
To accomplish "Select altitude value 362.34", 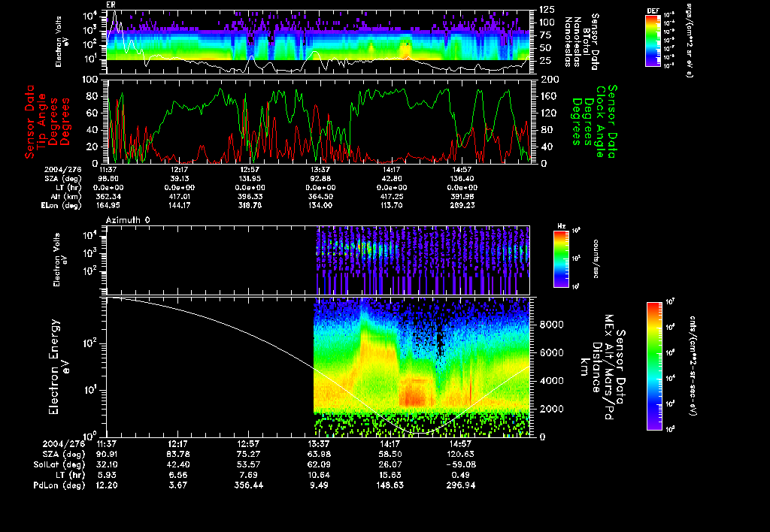I will point(108,197).
